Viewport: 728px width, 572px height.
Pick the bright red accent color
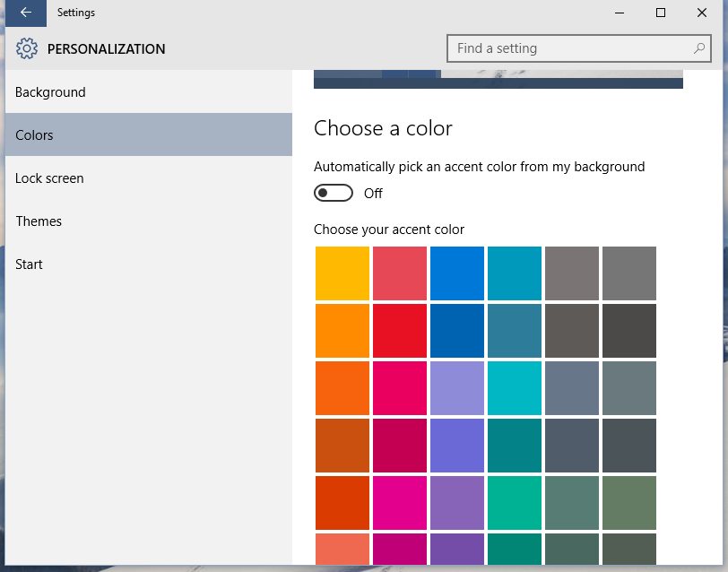coord(400,331)
